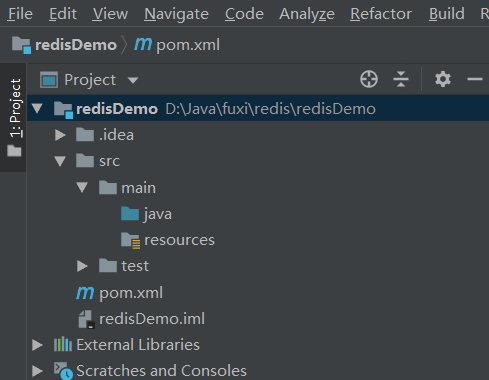This screenshot has width=489, height=380.
Task: Expand Scratches and Consoles
Action: tap(37, 371)
